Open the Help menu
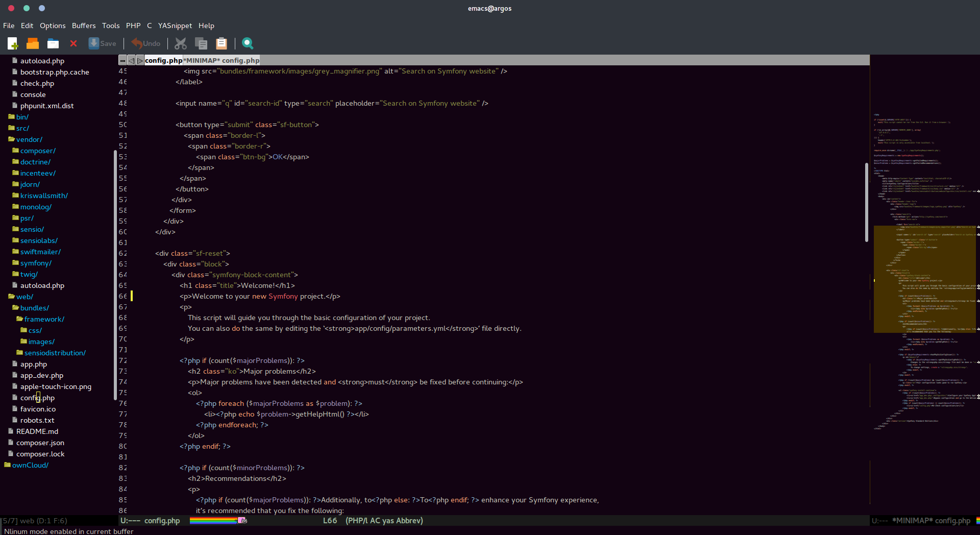This screenshot has width=980, height=535. [x=206, y=26]
